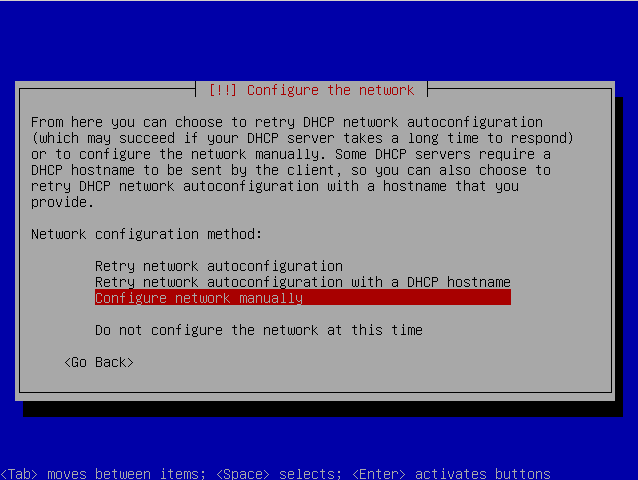Click the empty gray area beside <Go Back>
Viewport: 638px width, 480px height.
click(366, 362)
